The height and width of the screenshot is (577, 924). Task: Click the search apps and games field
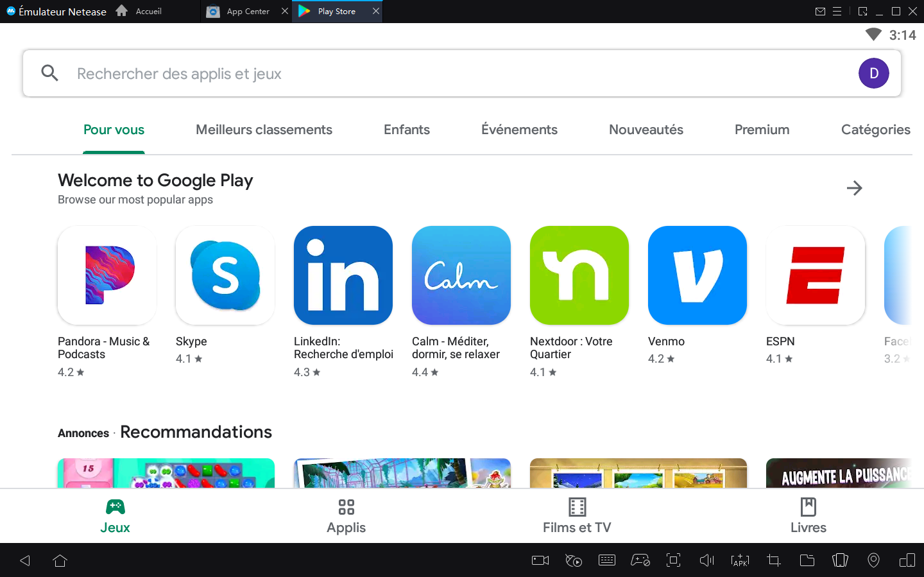(x=449, y=74)
